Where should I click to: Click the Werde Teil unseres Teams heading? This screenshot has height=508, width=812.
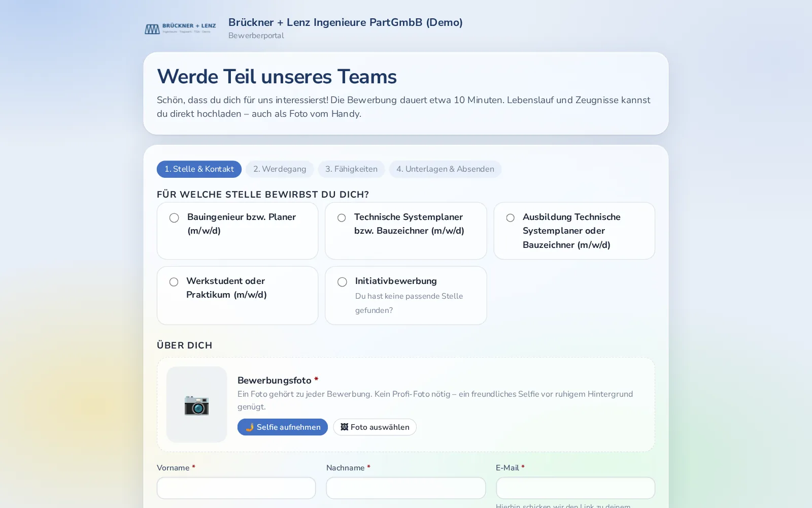click(277, 77)
